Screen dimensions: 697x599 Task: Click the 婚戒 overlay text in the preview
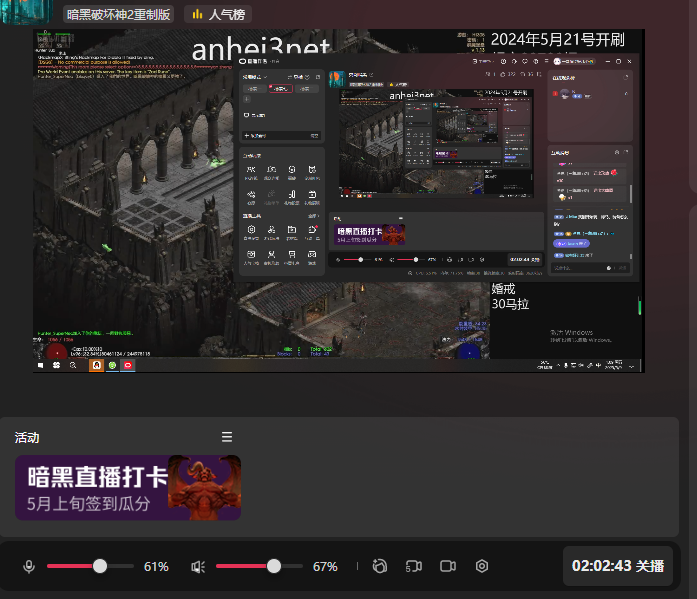pyautogui.click(x=503, y=289)
